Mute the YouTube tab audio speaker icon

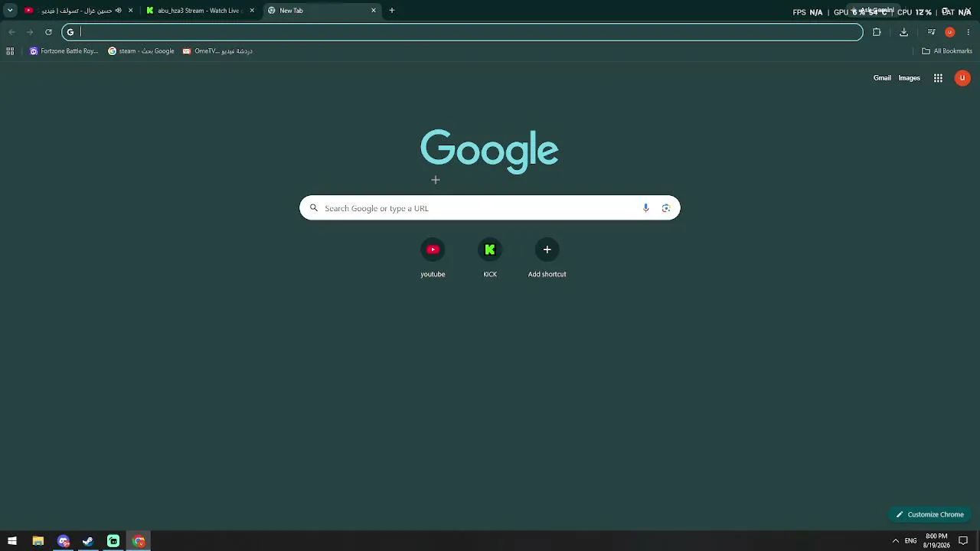click(118, 11)
